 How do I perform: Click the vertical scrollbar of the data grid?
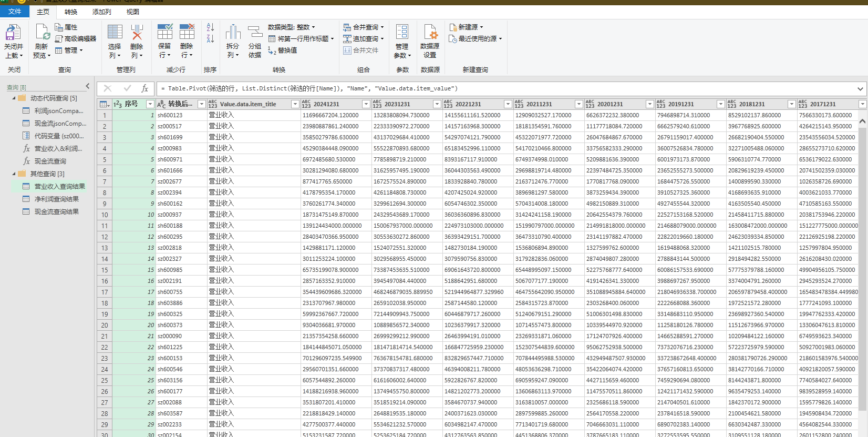point(862,263)
